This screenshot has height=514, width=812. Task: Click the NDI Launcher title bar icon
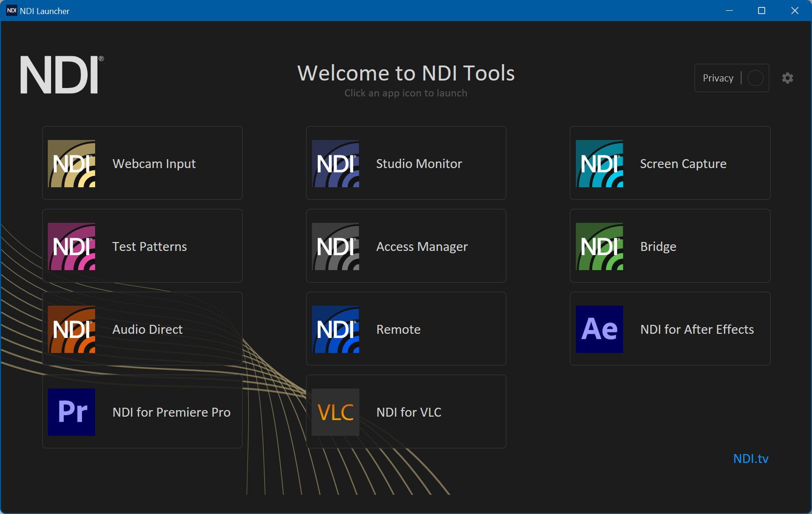click(11, 10)
